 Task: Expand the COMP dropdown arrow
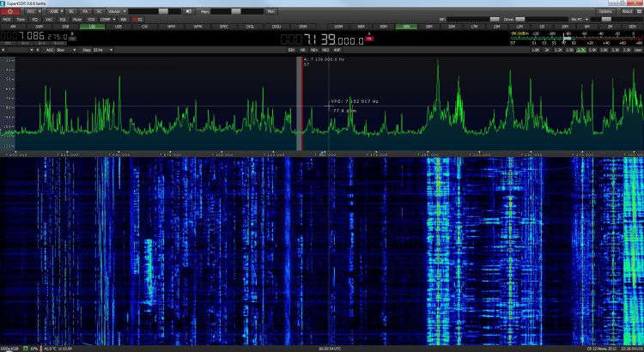pos(115,19)
